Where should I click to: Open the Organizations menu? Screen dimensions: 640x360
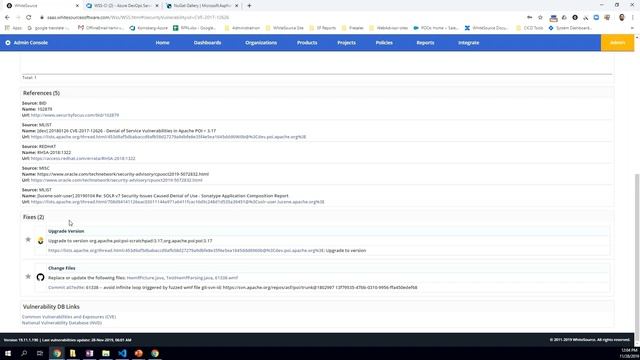pyautogui.click(x=261, y=42)
